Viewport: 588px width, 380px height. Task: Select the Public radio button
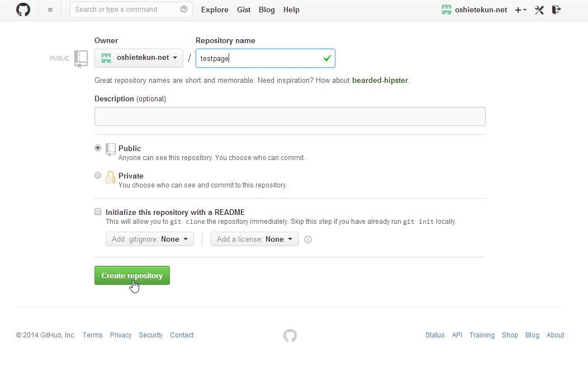[x=98, y=148]
